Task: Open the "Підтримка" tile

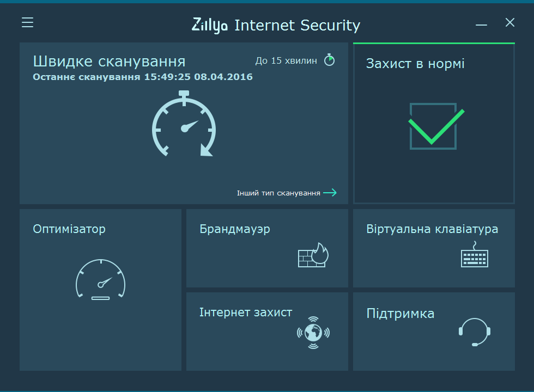Action: [x=434, y=332]
